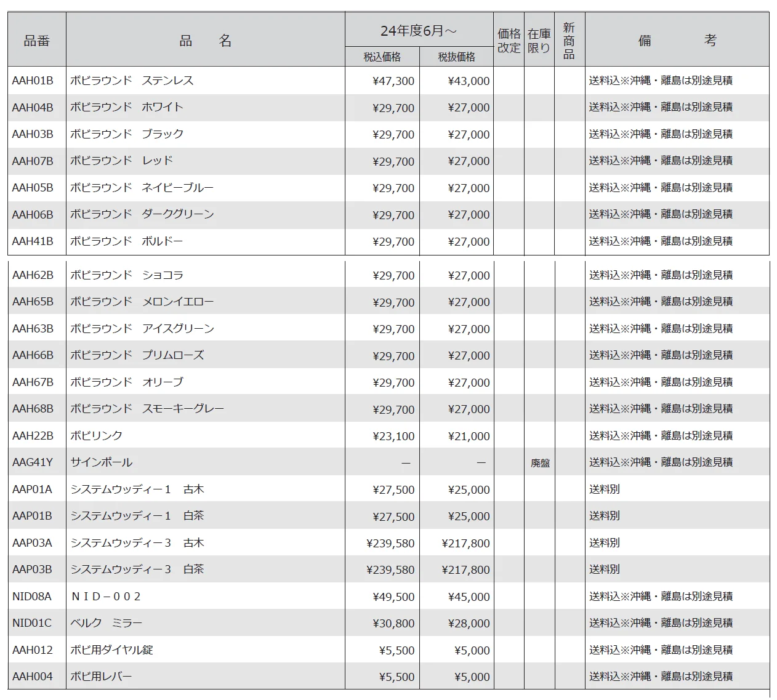Image resolution: width=777 pixels, height=700 pixels.
Task: Select ボビラウンド ボルドー product name
Action: (x=127, y=241)
